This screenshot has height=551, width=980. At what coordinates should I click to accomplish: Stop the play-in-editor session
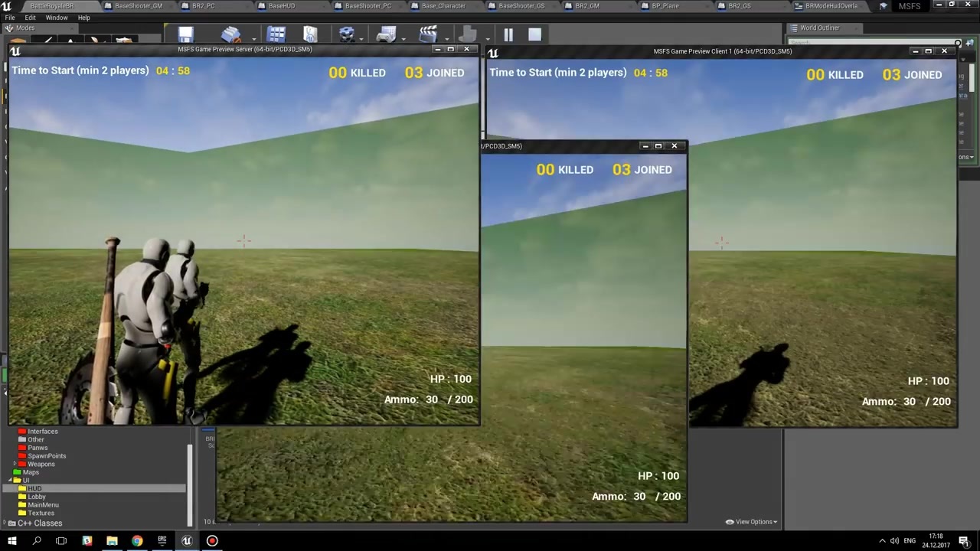[x=534, y=34]
